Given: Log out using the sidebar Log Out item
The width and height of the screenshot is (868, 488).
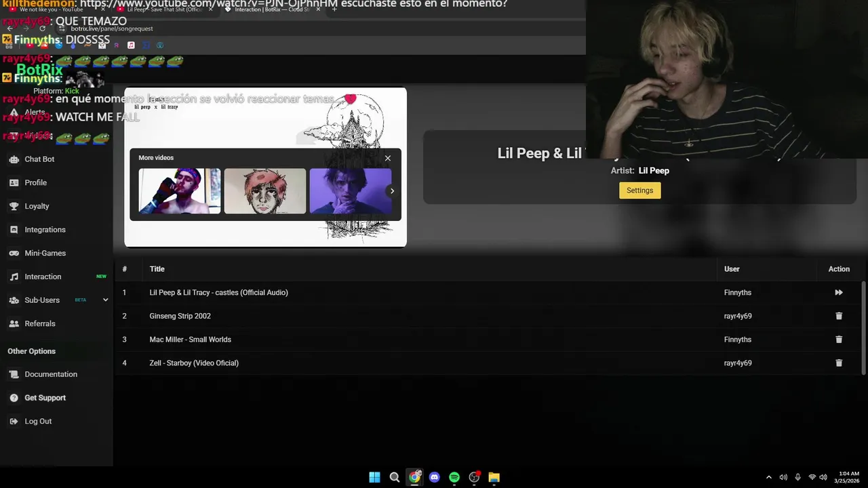Looking at the screenshot, I should click(x=38, y=421).
